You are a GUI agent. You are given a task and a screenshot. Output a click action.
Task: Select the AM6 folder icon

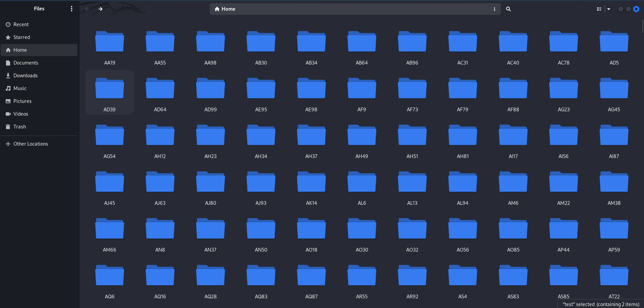click(x=513, y=182)
